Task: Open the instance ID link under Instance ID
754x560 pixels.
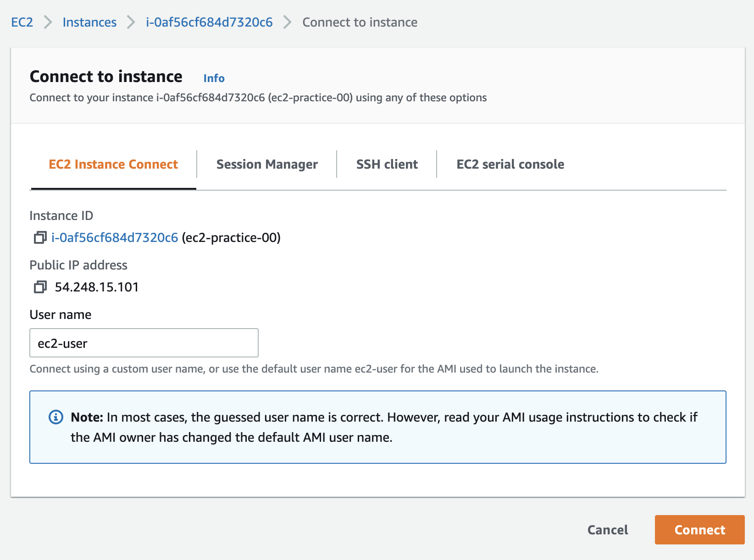Action: point(115,237)
